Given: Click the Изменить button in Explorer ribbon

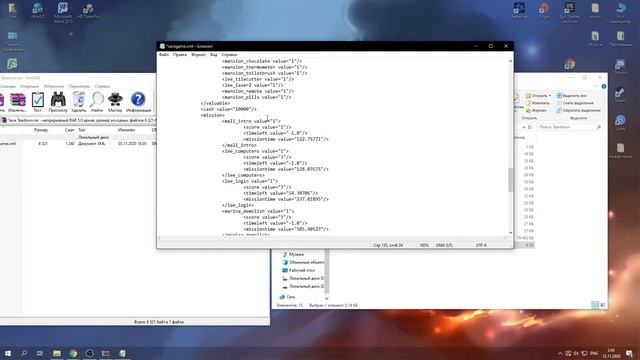Looking at the screenshot, I should (538, 103).
